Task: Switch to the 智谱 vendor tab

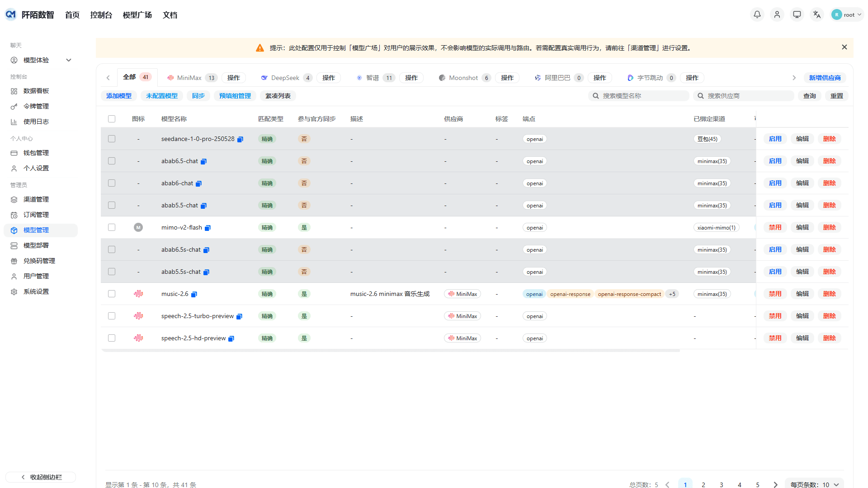Action: click(x=376, y=78)
